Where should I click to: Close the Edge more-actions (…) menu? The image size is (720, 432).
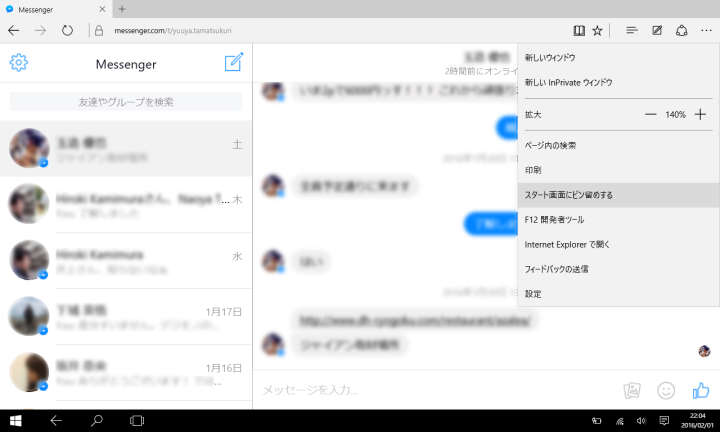pyautogui.click(x=706, y=31)
